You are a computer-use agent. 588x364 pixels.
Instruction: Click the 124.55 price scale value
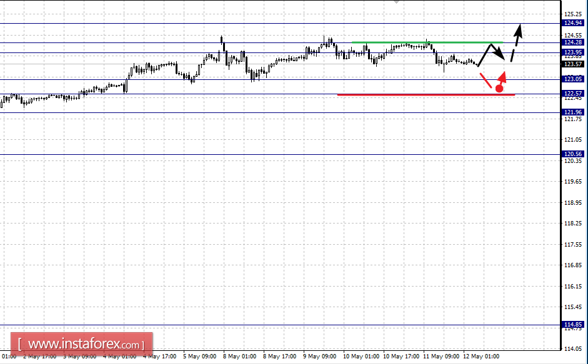point(573,36)
